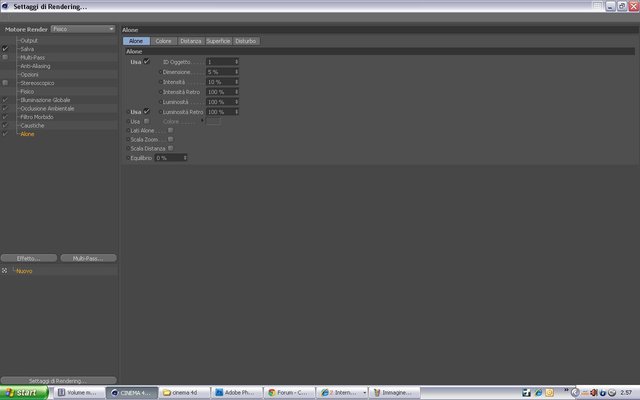The width and height of the screenshot is (640, 400).
Task: Toggle the Alone effect checkbox in tree
Action: click(5, 134)
